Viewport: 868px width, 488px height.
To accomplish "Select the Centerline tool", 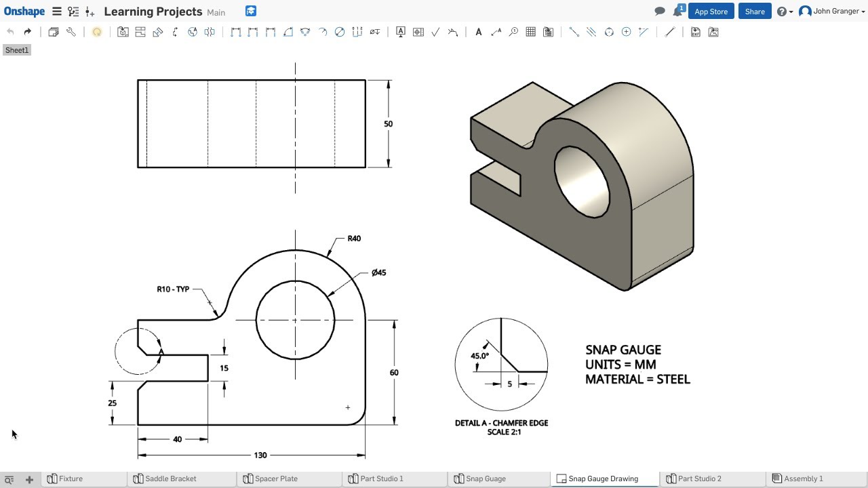I will [574, 32].
